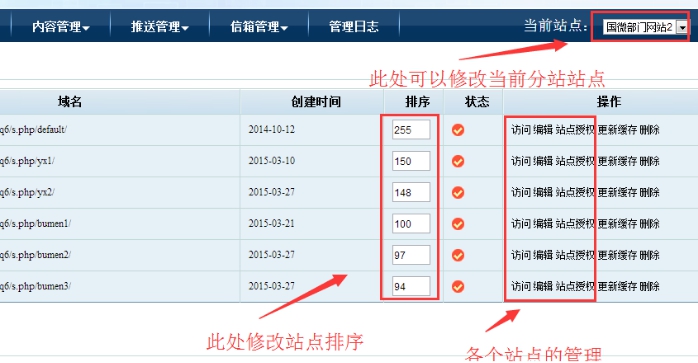Screen dimensions: 698x363
Task: Expand 推送管理 menu
Action: tap(159, 27)
